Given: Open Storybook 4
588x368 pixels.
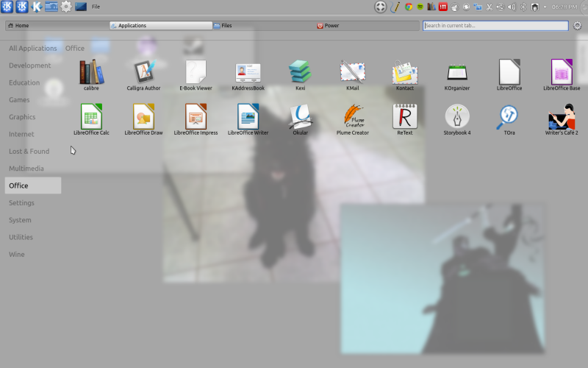Looking at the screenshot, I should (456, 119).
